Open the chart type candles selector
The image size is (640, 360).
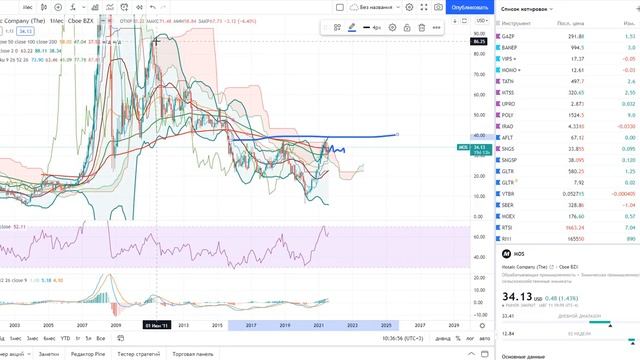point(44,7)
